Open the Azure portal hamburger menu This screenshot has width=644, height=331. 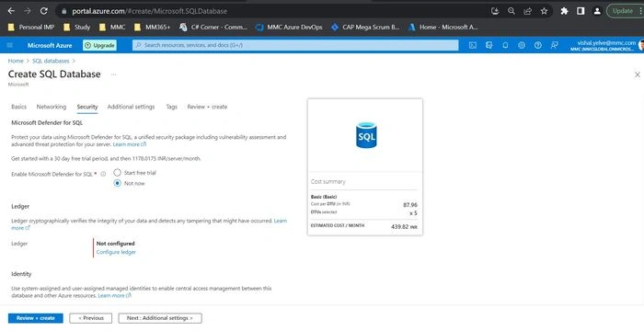click(x=10, y=45)
